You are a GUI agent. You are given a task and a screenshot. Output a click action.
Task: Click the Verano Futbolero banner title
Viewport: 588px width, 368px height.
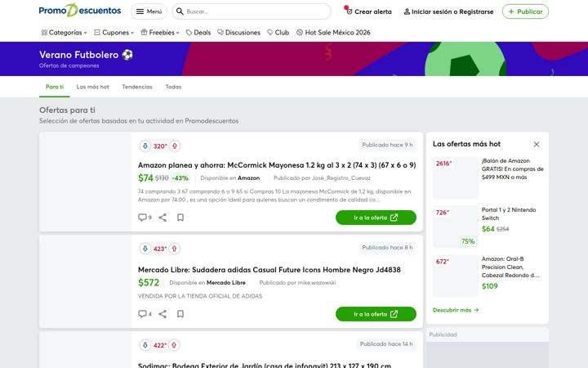(x=86, y=55)
